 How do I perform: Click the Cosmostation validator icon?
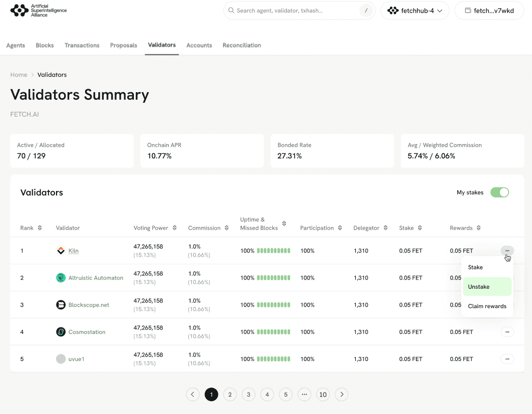pyautogui.click(x=61, y=332)
